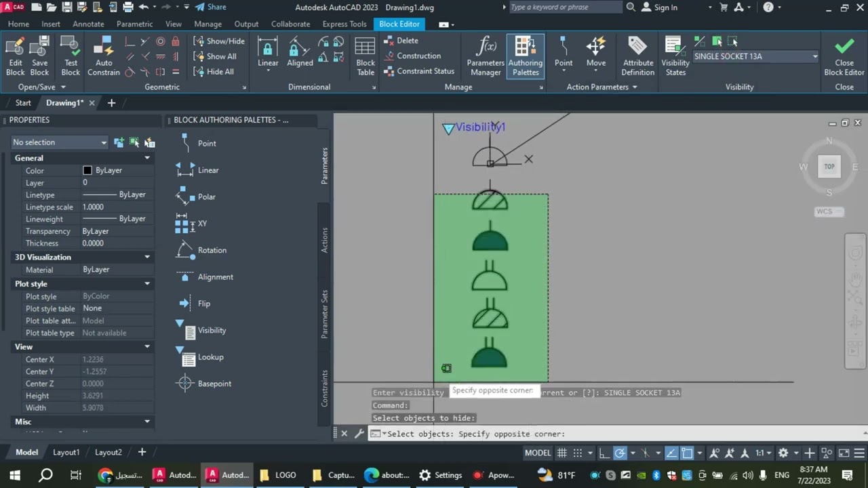Click the Delete constraint button
This screenshot has width=868, height=488.
401,41
